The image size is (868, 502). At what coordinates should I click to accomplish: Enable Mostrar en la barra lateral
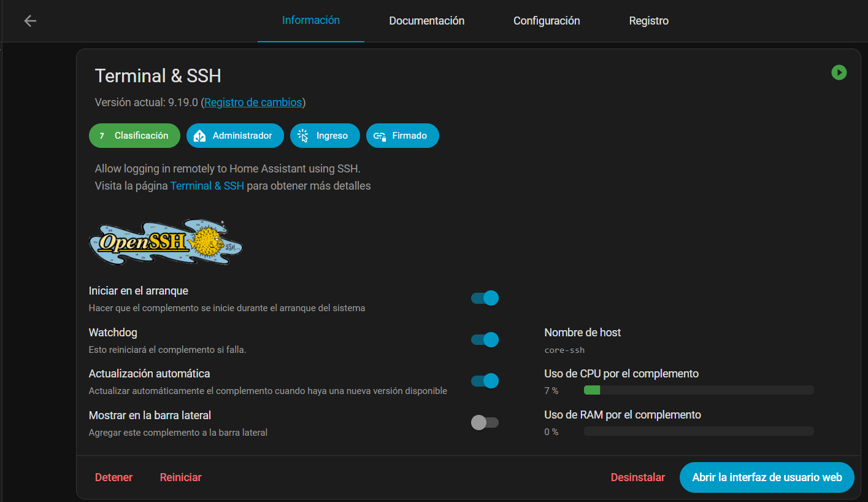point(485,422)
